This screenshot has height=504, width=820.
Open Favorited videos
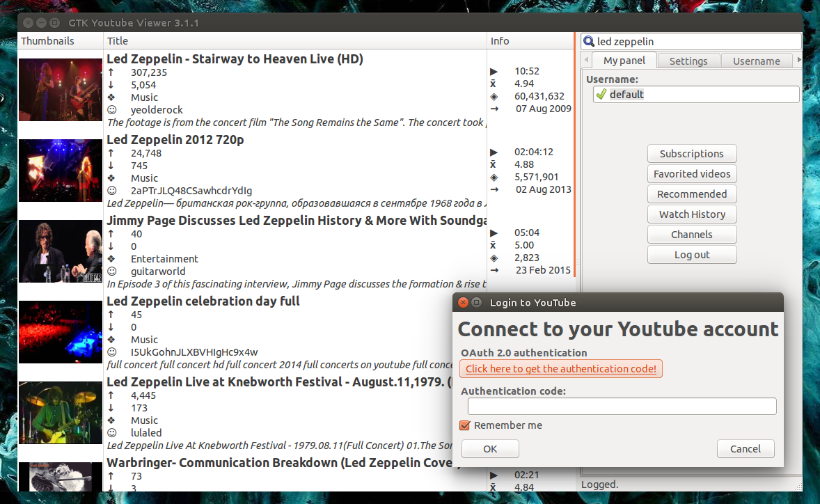pos(692,173)
